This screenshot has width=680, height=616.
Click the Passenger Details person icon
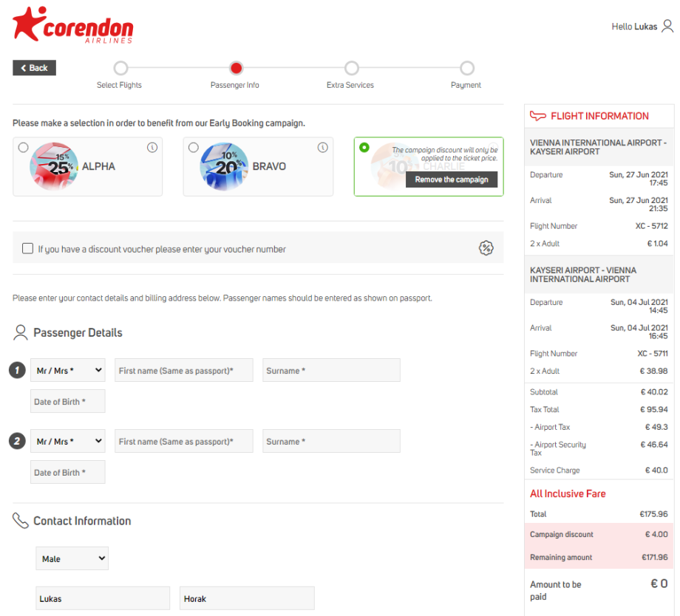tap(21, 332)
